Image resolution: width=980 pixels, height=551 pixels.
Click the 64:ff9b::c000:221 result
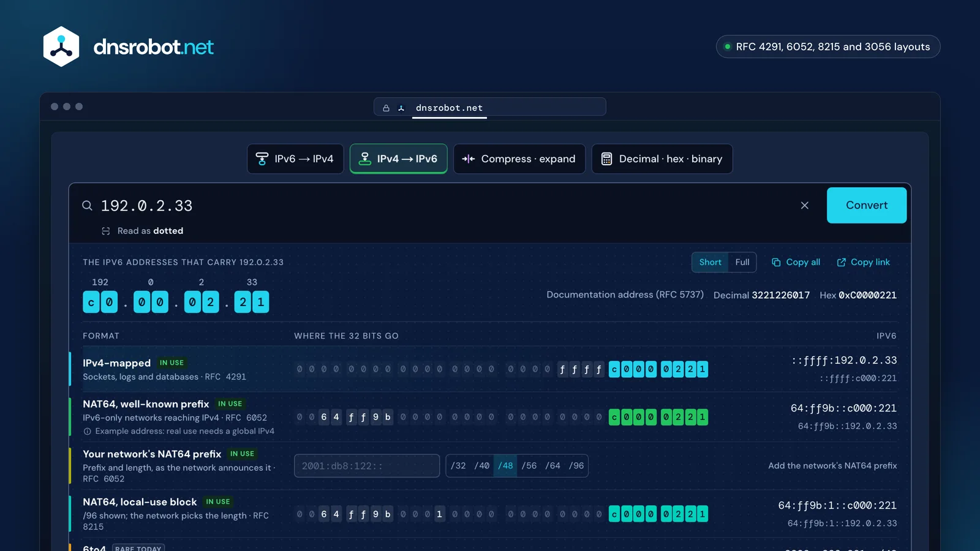pos(843,408)
